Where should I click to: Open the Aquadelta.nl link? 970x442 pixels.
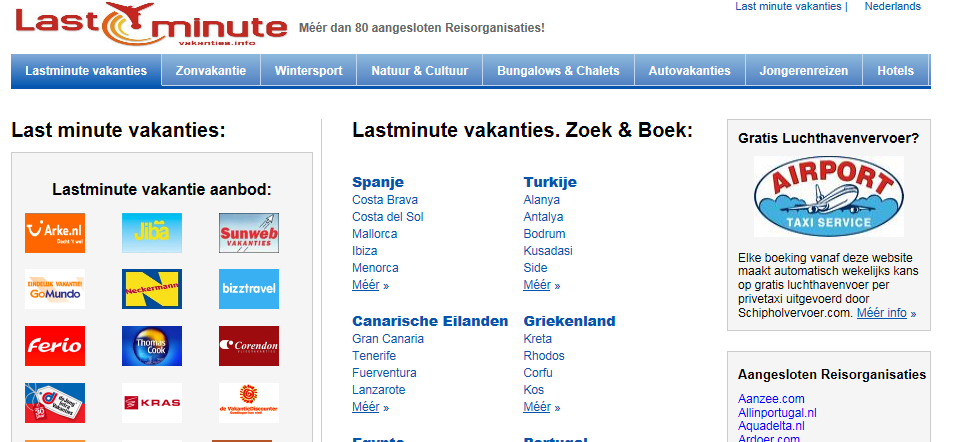pos(771,426)
